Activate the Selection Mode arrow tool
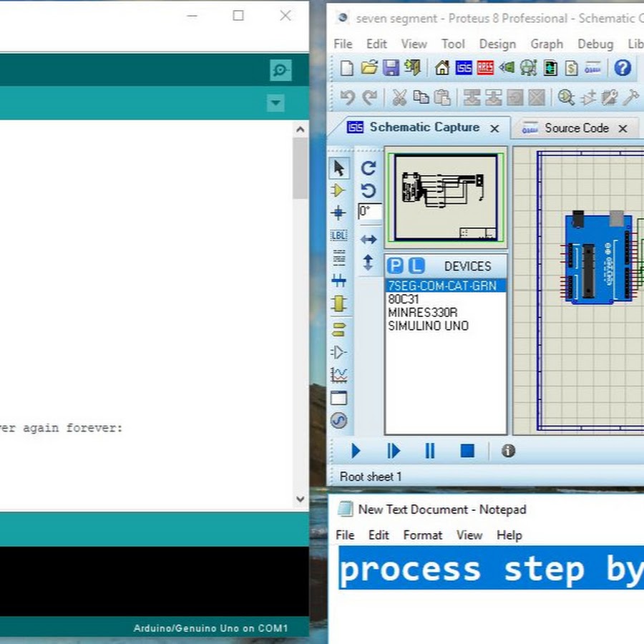 339,168
